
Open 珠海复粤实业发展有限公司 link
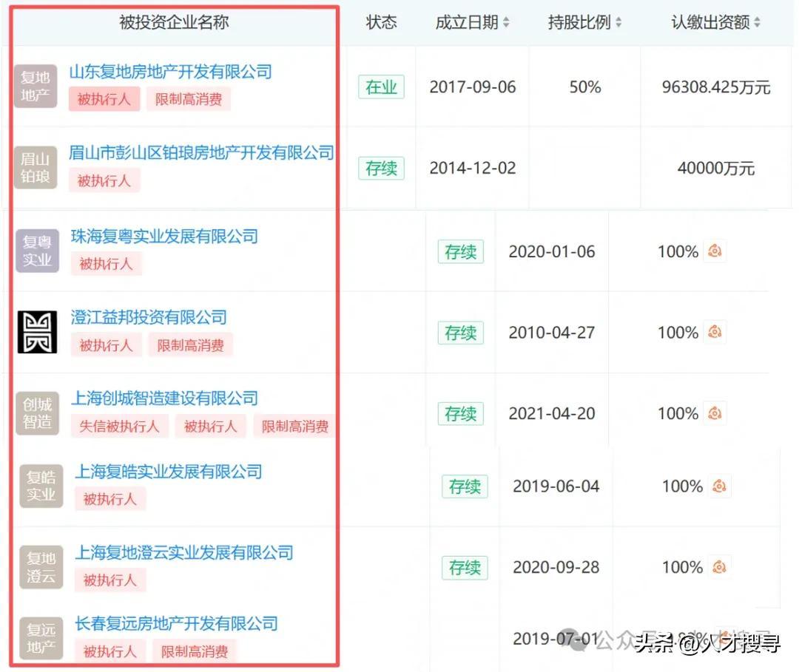164,237
